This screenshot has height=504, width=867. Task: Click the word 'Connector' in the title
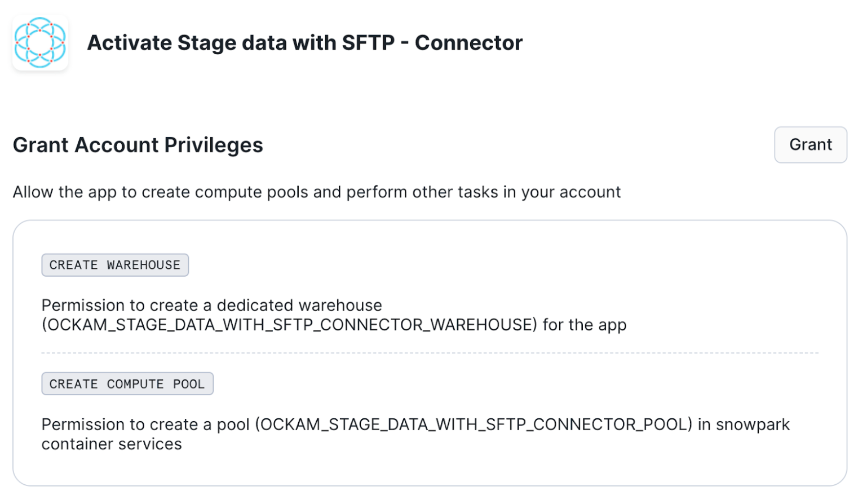point(468,43)
